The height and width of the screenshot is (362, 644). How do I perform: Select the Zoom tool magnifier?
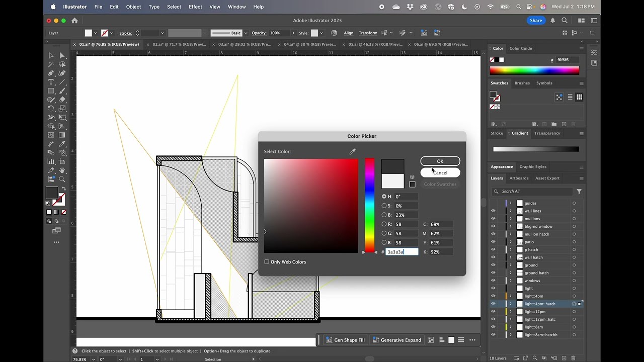pos(62,179)
